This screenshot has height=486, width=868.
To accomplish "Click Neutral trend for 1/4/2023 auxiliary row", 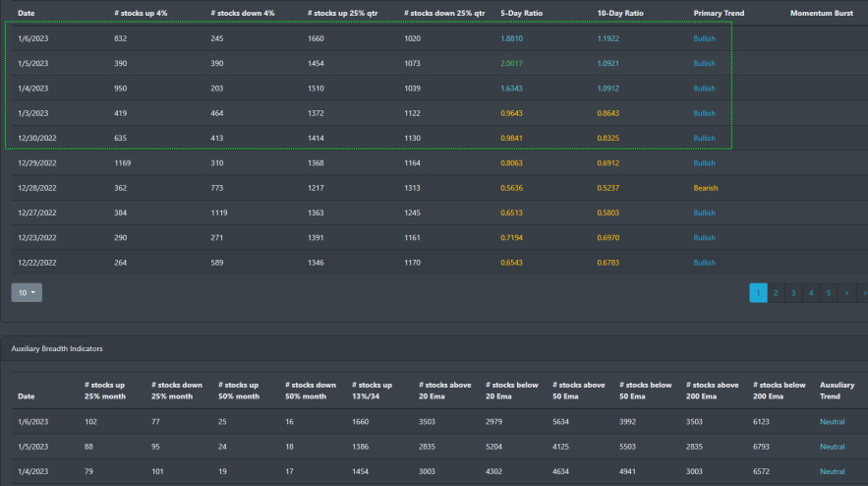I will pos(832,471).
